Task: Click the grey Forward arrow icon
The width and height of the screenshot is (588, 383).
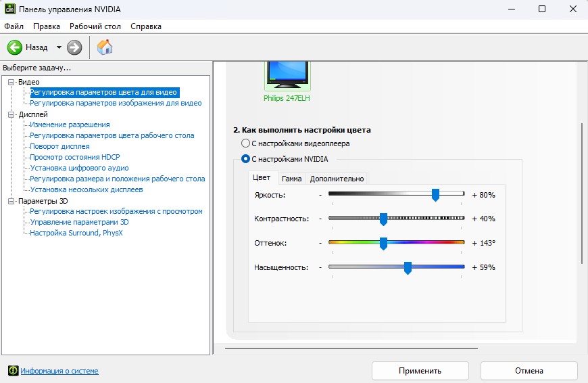Action: coord(74,47)
